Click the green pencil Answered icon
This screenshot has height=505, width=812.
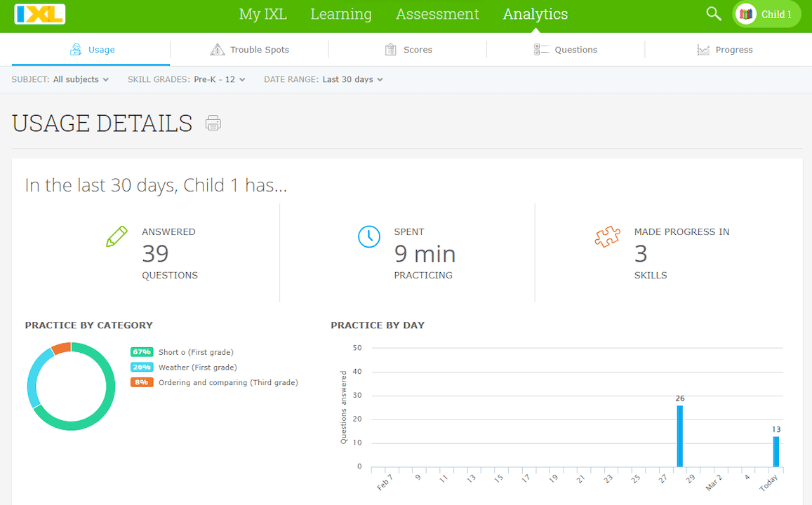point(117,236)
